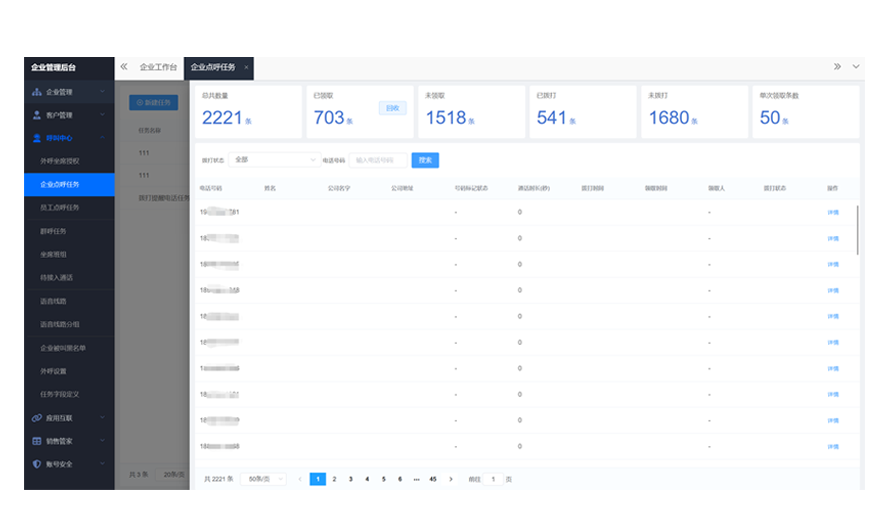Open the 50条/页 page size dropdown
882x531 pixels.
(x=263, y=480)
